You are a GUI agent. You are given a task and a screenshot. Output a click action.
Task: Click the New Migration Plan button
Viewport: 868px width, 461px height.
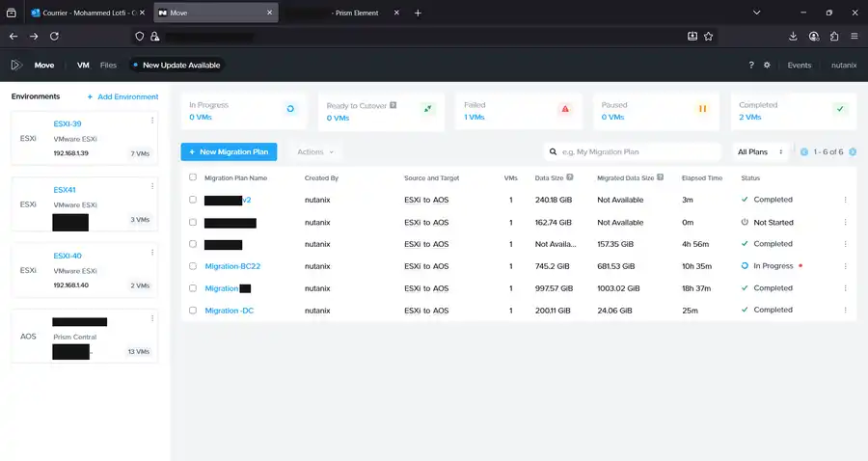(x=229, y=151)
